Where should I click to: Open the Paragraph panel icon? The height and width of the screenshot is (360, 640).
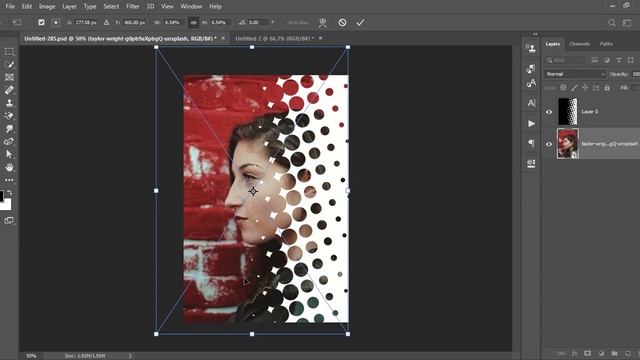point(531,143)
